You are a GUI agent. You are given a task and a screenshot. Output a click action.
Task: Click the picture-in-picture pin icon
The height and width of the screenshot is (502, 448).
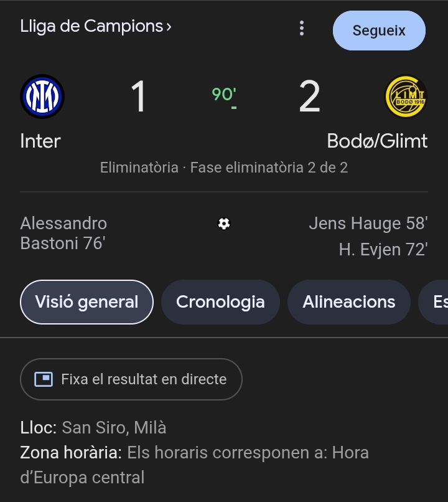tap(44, 379)
